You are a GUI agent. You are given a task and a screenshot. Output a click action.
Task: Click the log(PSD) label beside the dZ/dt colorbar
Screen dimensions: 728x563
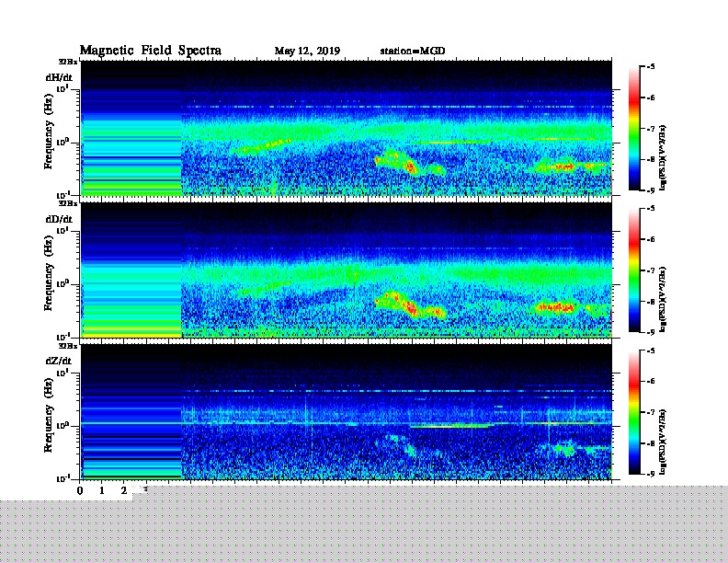coord(663,442)
